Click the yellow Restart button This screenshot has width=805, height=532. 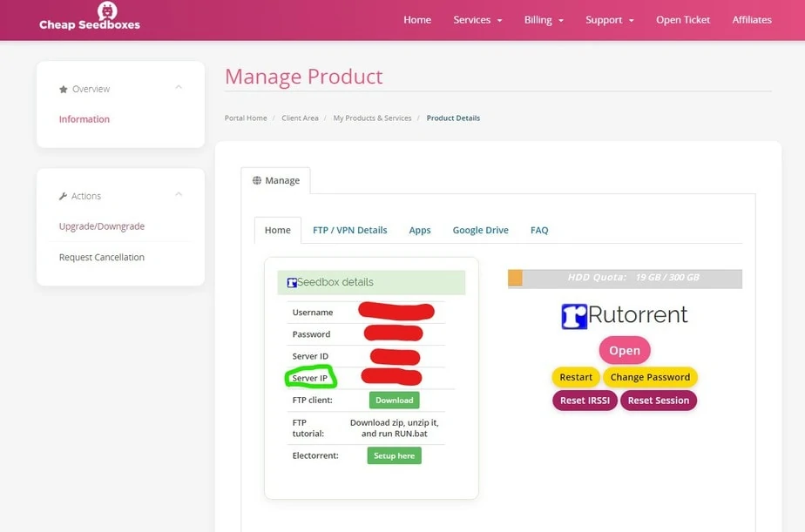[x=576, y=378]
